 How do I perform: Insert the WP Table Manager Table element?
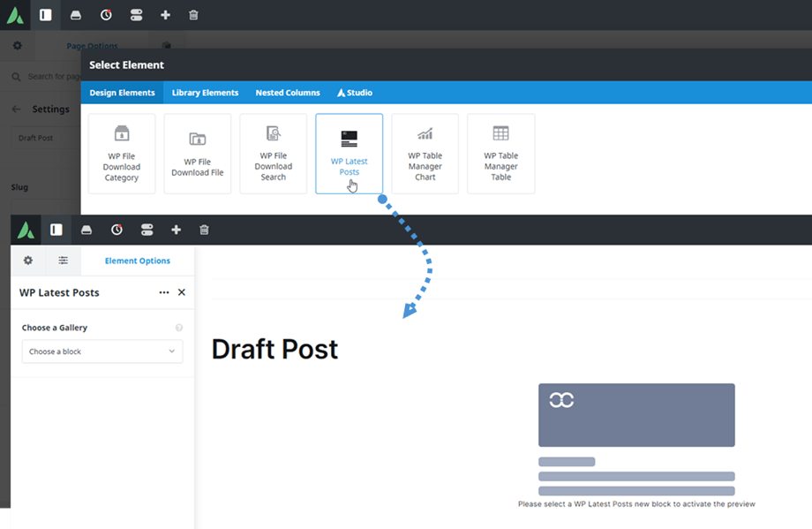click(x=500, y=153)
